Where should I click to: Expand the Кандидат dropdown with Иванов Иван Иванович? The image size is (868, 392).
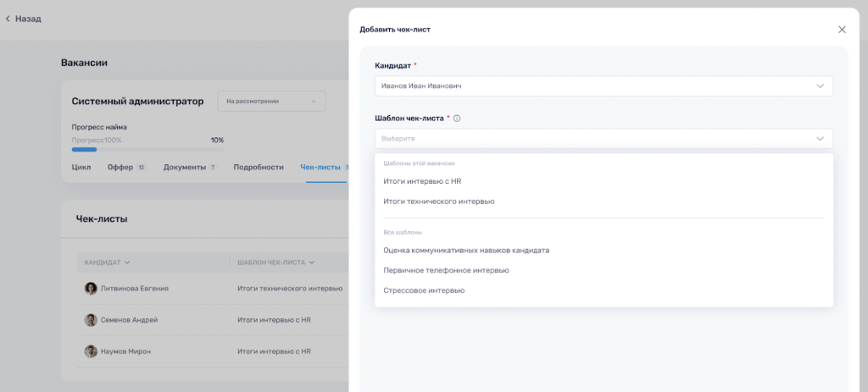tap(604, 86)
